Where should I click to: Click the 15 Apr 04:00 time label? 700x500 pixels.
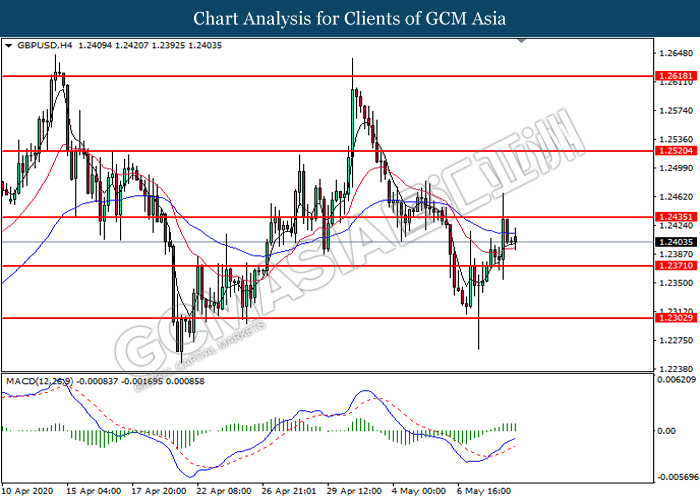[93, 491]
